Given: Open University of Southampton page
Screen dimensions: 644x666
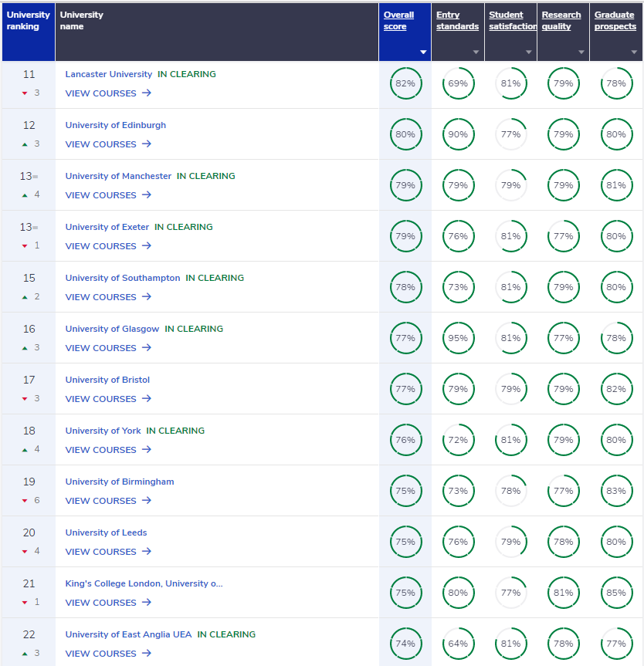Looking at the screenshot, I should pyautogui.click(x=122, y=278).
